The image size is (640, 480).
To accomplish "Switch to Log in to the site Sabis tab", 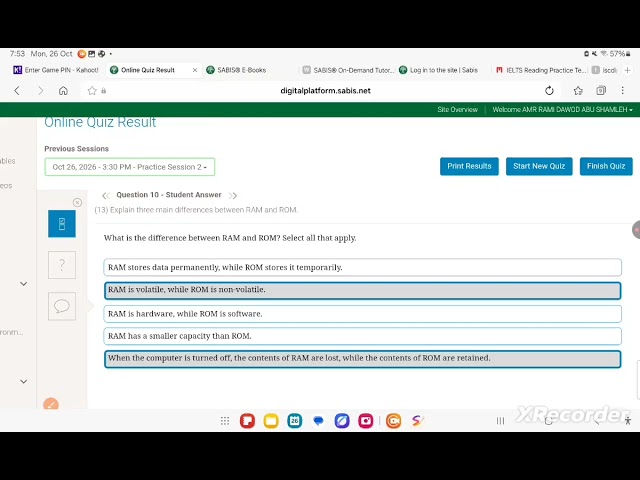I will tap(438, 70).
